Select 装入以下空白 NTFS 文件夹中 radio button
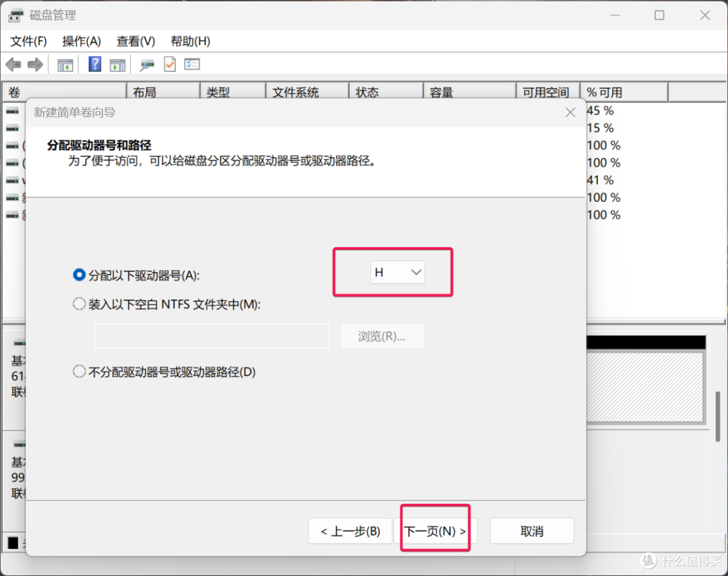 tap(79, 304)
